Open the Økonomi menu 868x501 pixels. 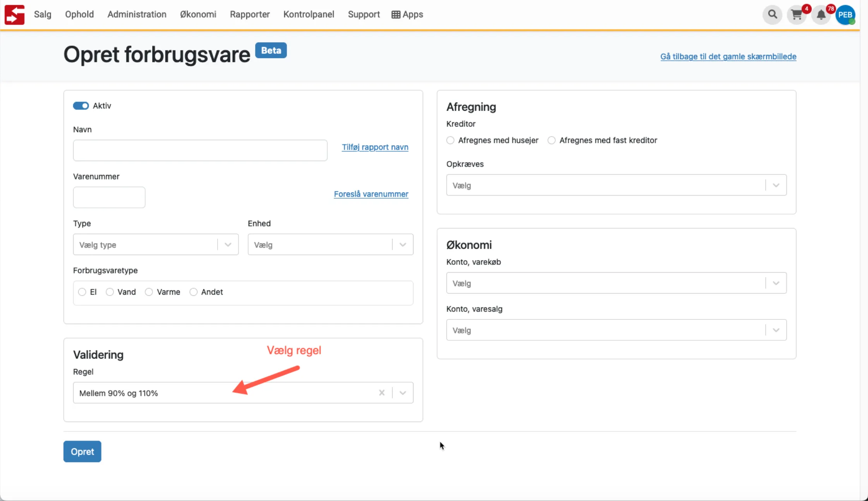198,14
